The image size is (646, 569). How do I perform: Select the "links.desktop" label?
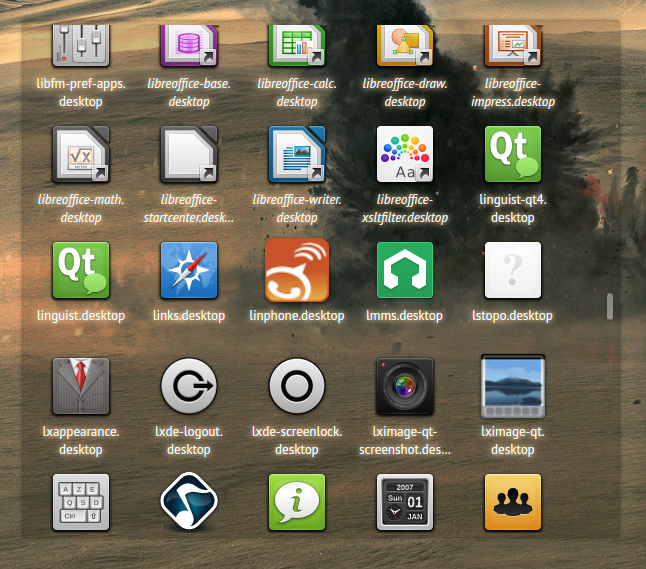[x=189, y=316]
